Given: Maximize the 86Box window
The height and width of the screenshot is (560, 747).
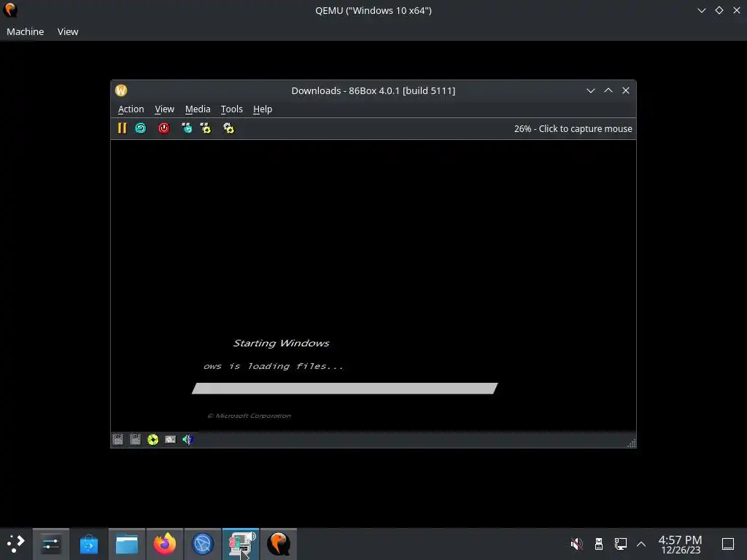Looking at the screenshot, I should point(608,90).
